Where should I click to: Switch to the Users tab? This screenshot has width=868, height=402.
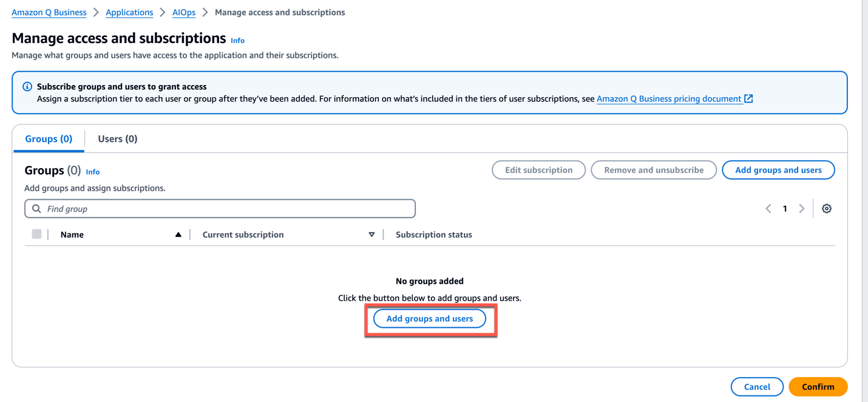coord(117,138)
